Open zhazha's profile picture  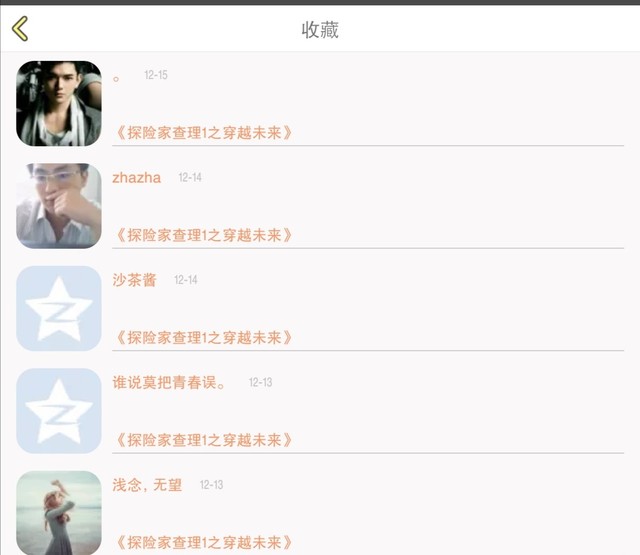(x=59, y=206)
